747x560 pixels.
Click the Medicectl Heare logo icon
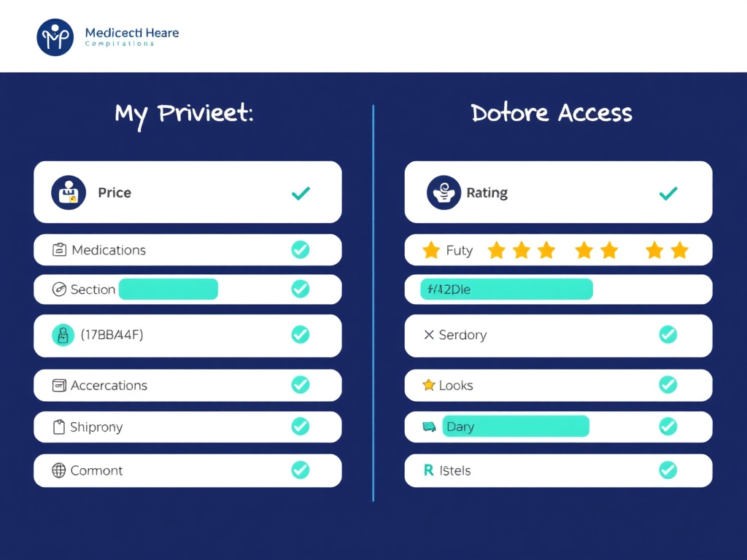(55, 37)
